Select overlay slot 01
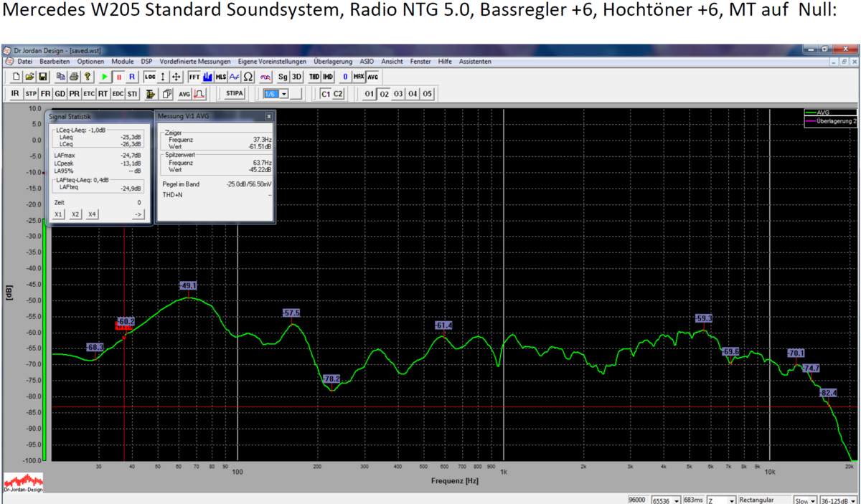Screen dimensions: 861x504 click(x=370, y=94)
